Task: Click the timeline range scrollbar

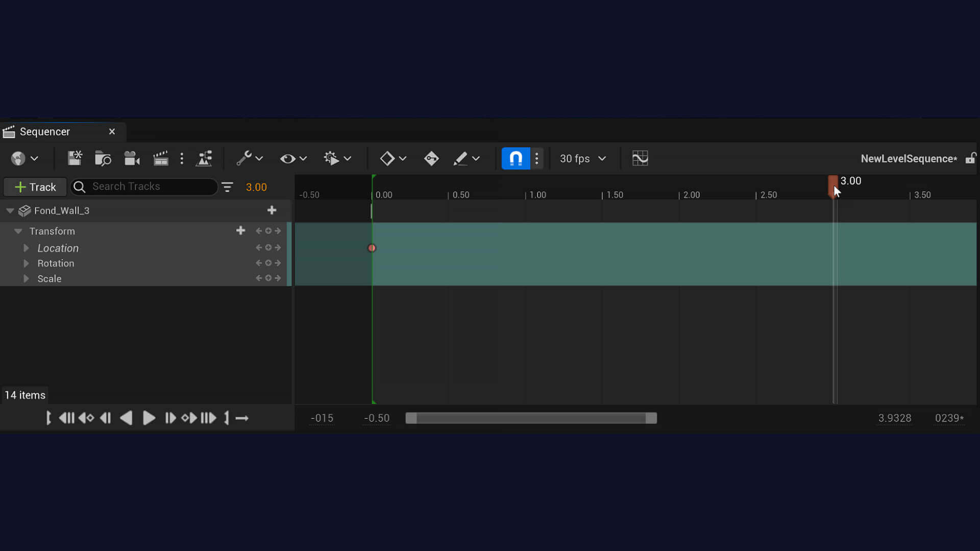Action: pyautogui.click(x=531, y=418)
